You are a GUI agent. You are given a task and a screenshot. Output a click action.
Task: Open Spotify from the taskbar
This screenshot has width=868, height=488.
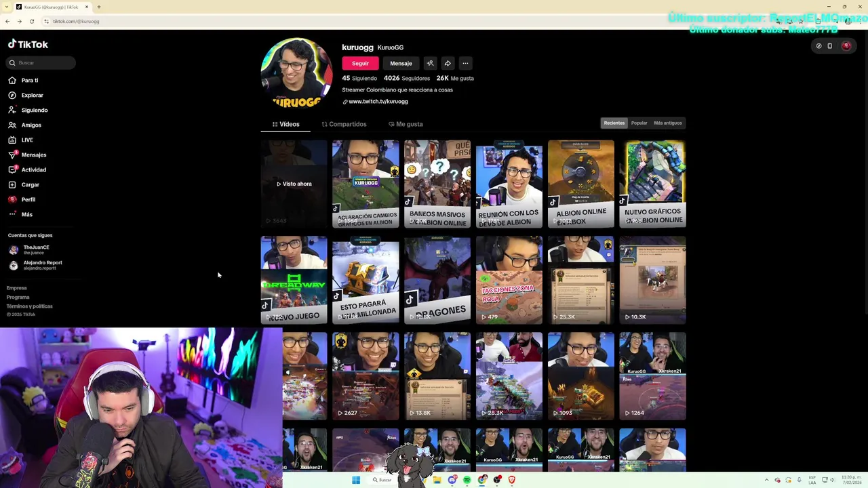[467, 480]
